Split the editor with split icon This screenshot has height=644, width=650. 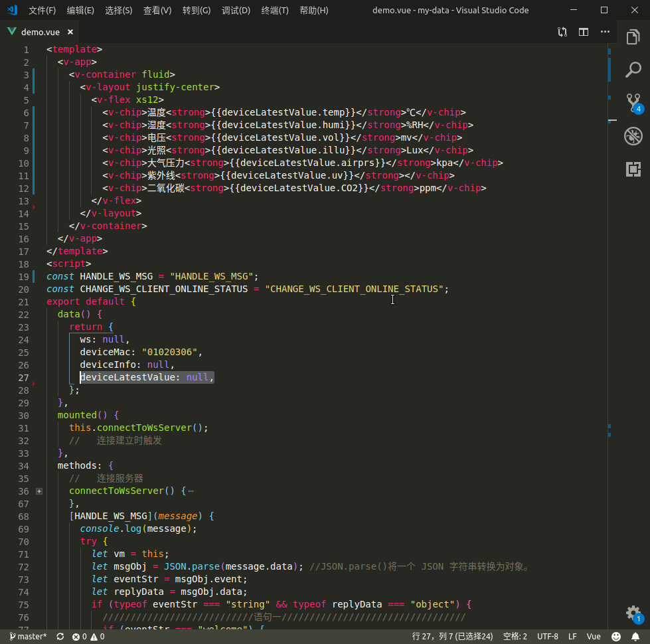tap(584, 32)
